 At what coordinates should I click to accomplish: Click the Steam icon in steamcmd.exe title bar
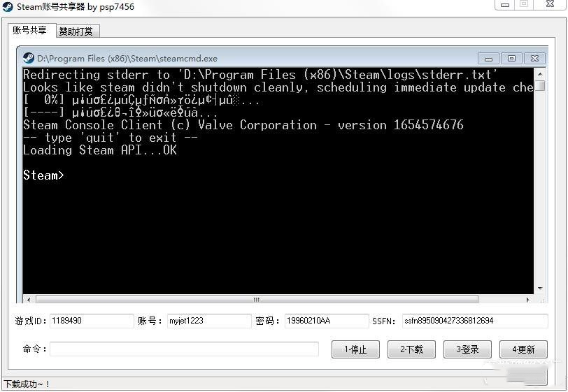point(28,58)
